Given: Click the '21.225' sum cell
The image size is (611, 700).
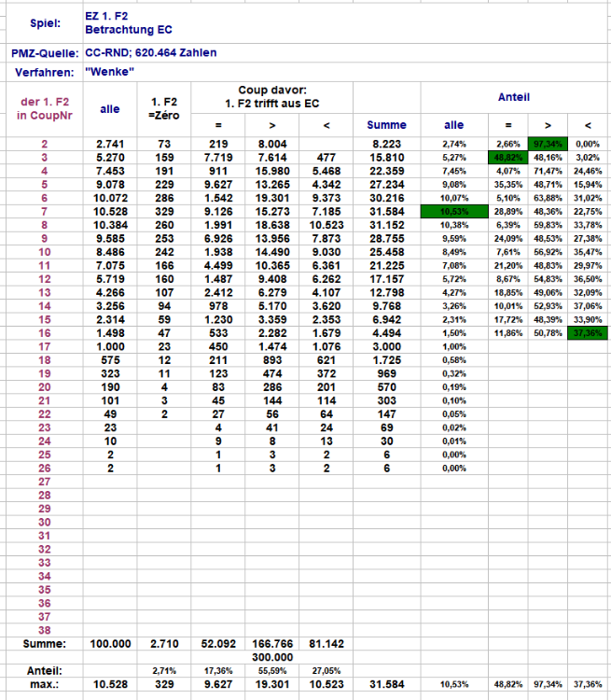Looking at the screenshot, I should pyautogui.click(x=386, y=266).
